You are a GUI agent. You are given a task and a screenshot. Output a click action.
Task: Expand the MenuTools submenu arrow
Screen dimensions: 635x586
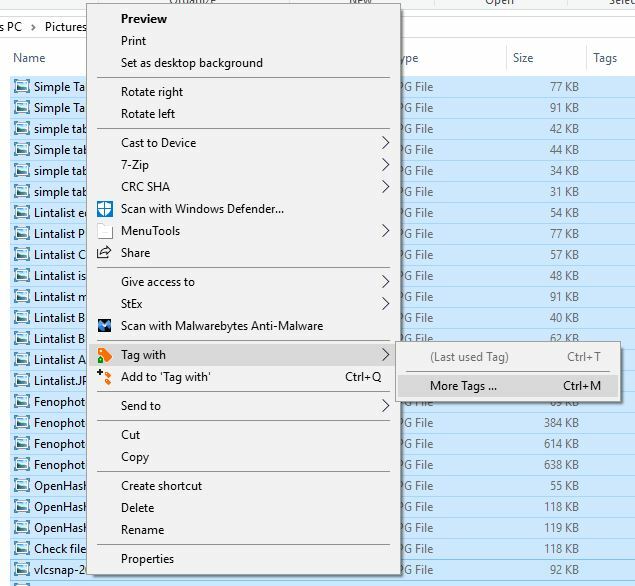click(385, 231)
